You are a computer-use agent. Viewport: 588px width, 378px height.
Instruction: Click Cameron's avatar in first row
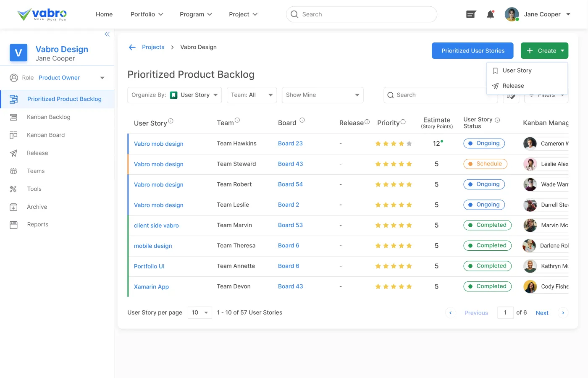click(x=530, y=144)
